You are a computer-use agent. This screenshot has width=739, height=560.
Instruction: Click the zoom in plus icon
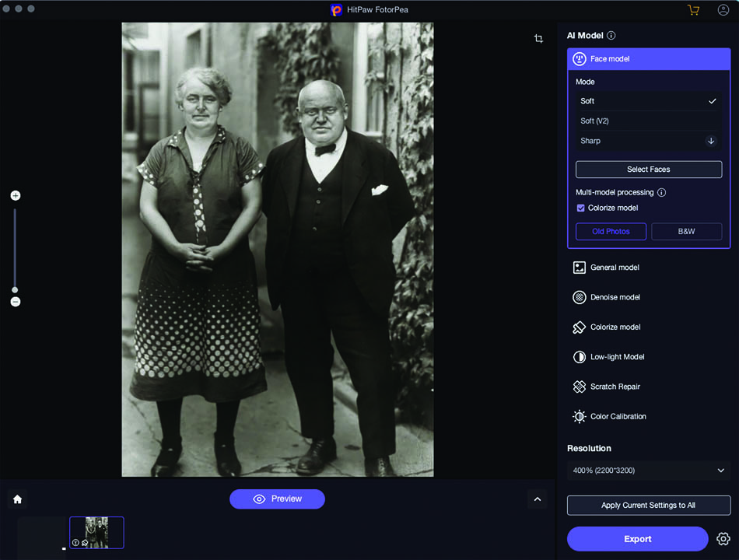click(x=15, y=195)
